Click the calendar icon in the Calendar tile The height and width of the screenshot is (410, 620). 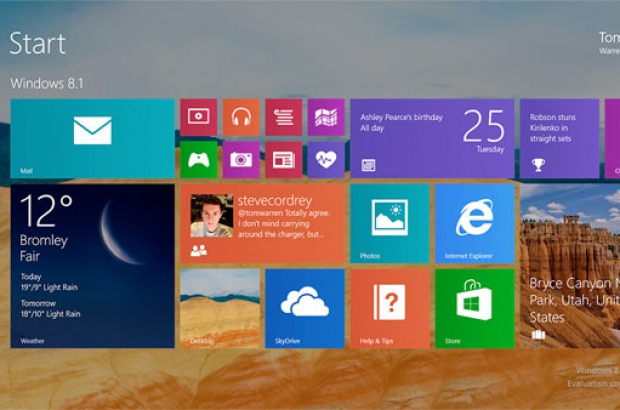(x=368, y=165)
